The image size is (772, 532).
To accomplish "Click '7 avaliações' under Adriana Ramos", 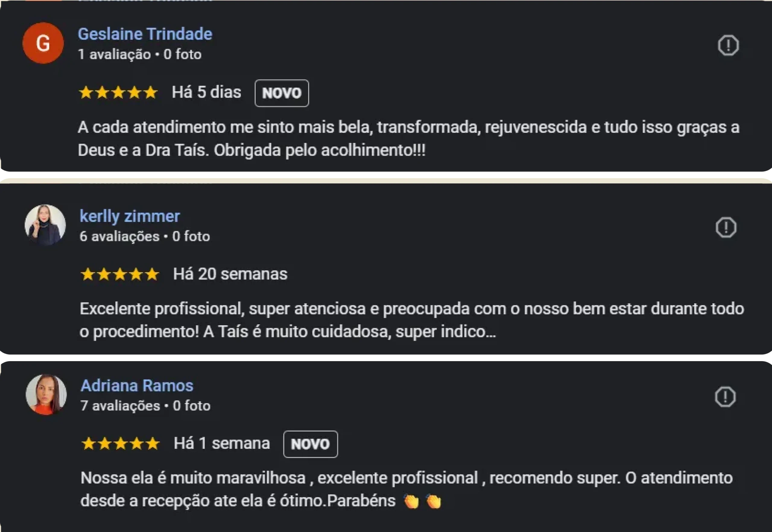I will [120, 406].
